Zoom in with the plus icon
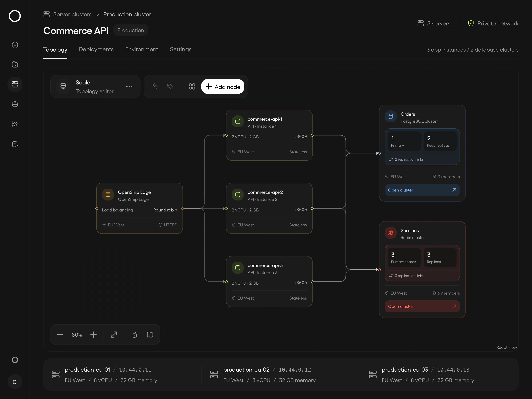 pos(94,334)
